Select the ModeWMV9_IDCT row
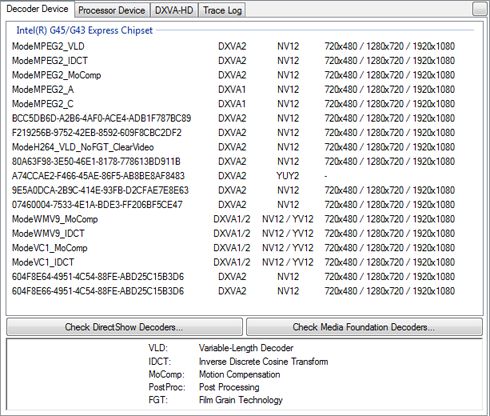490x416 pixels. pyautogui.click(x=233, y=233)
